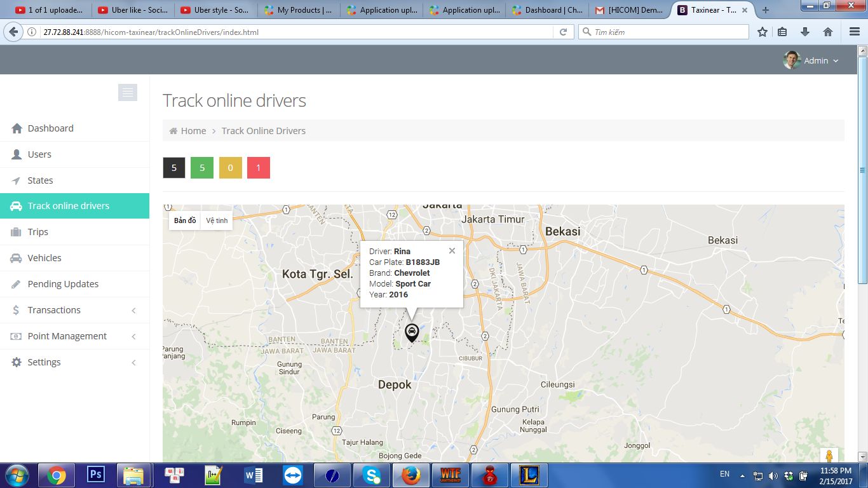The width and height of the screenshot is (868, 488).
Task: Click the Admin avatar picture
Action: click(x=792, y=60)
